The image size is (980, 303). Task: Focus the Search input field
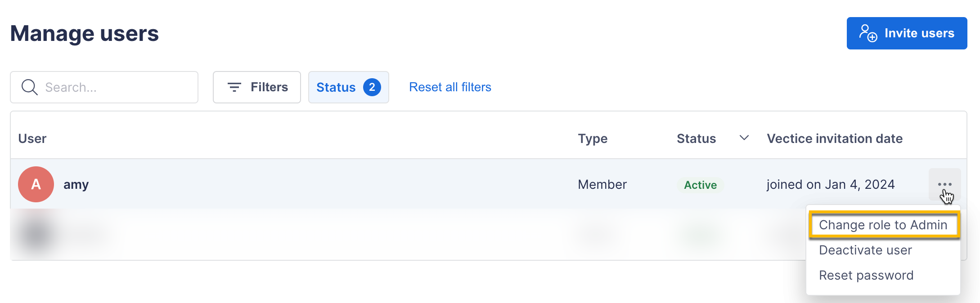pos(117,87)
